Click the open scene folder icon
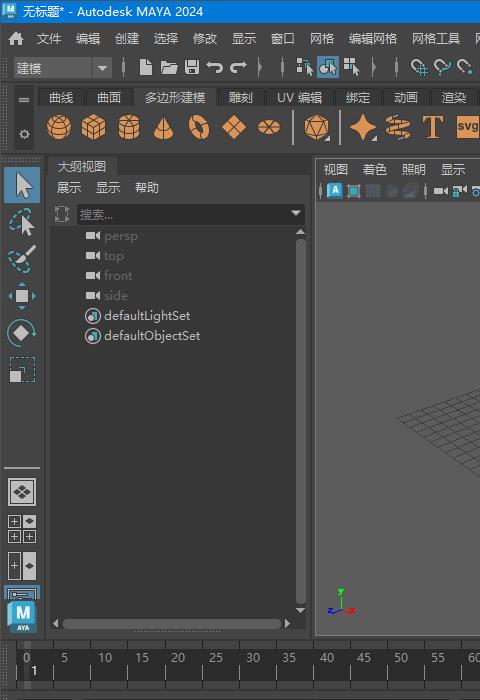This screenshot has height=700, width=480. click(169, 67)
